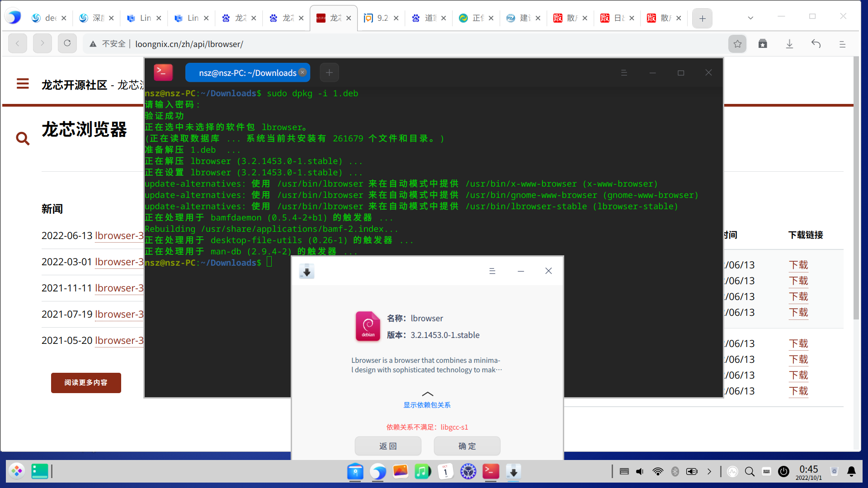Viewport: 868px width, 488px height.
Task: Expand the hidden tray icons arrow
Action: [709, 472]
